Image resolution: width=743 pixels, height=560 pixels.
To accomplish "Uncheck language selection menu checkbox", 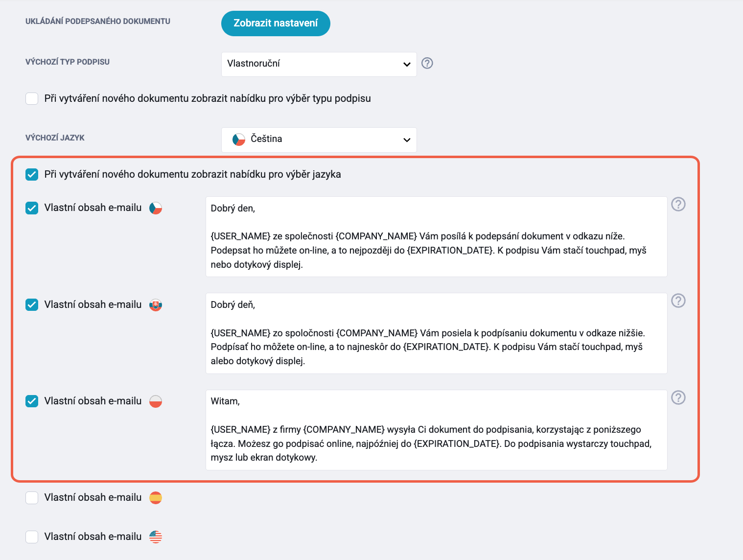I will pos(32,174).
